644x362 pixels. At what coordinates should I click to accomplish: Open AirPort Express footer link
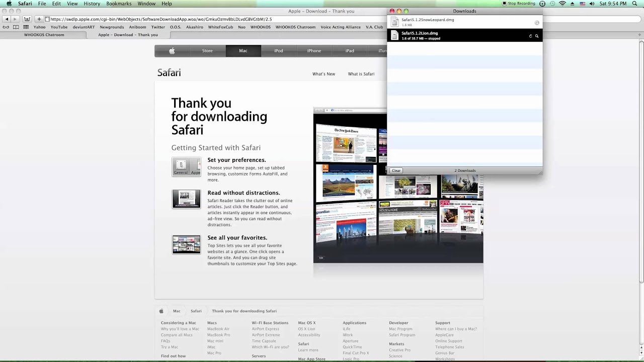pyautogui.click(x=265, y=329)
